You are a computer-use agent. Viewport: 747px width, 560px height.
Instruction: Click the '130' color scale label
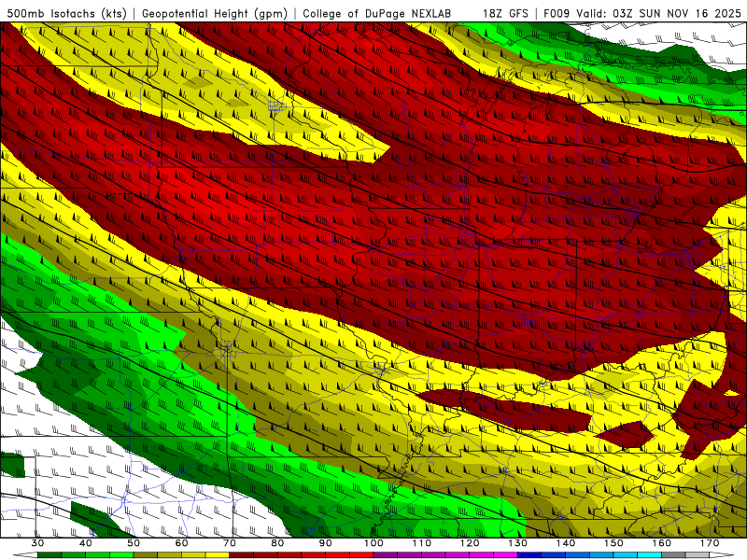click(x=518, y=543)
